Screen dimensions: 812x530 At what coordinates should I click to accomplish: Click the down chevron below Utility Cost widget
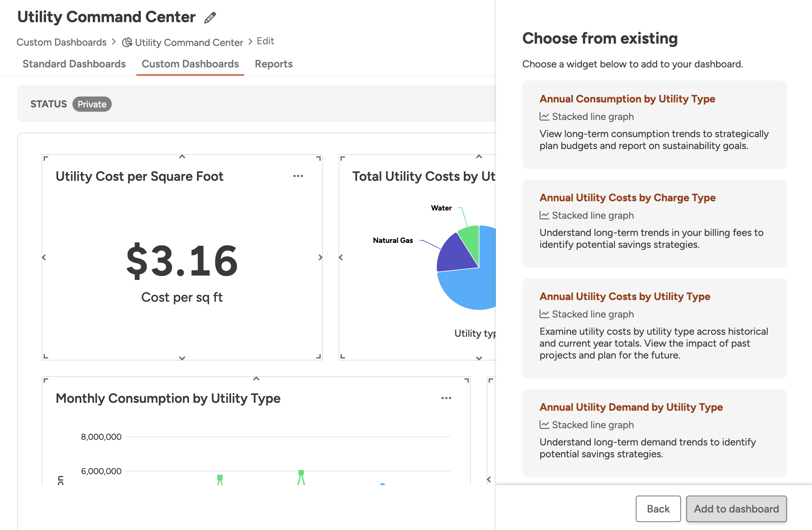click(182, 358)
